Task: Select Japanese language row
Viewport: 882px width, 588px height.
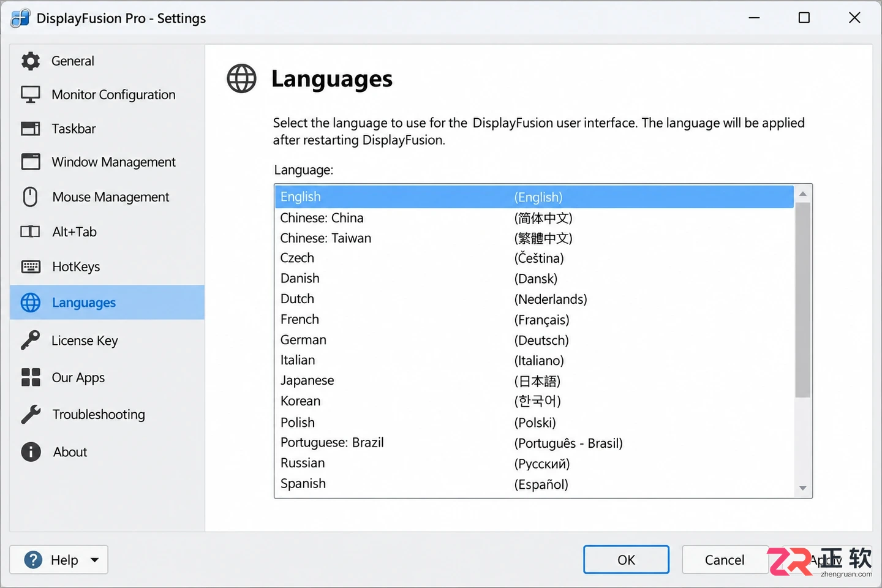Action: (534, 381)
